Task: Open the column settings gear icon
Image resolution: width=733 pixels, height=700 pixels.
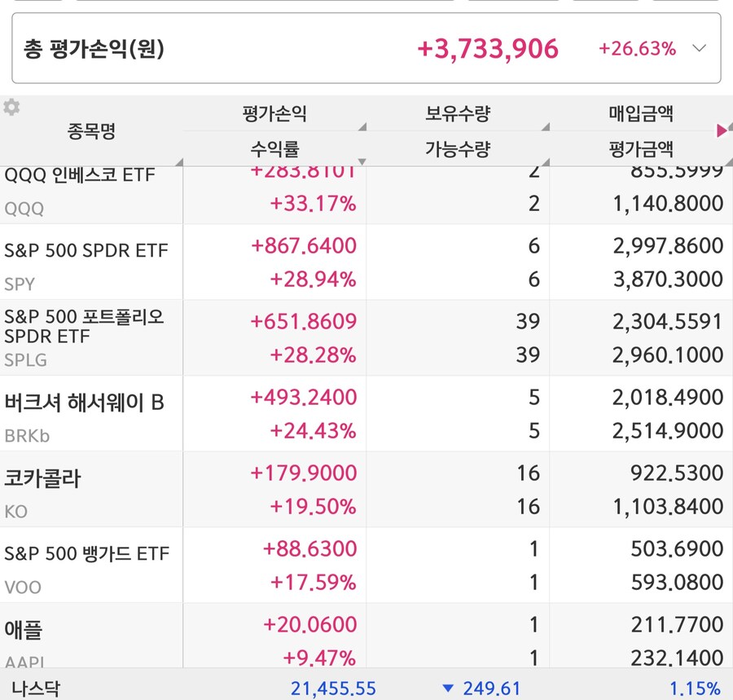Action: pos(11,106)
